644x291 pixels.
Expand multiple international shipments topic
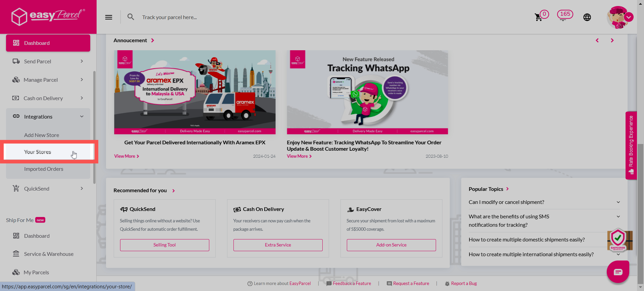point(544,254)
